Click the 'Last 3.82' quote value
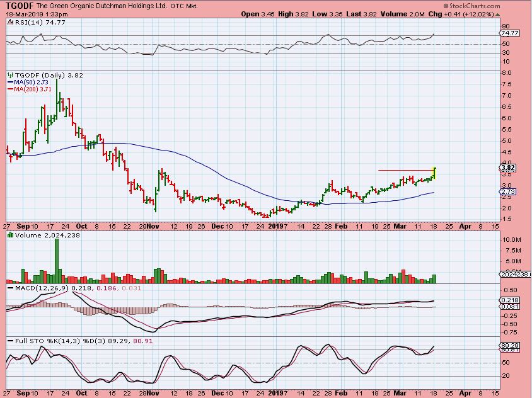Viewport: 532px width, 398px height. pyautogui.click(x=361, y=14)
